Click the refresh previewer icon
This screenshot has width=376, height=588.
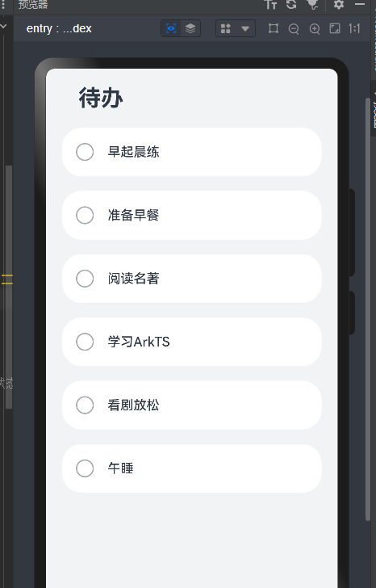pos(291,5)
